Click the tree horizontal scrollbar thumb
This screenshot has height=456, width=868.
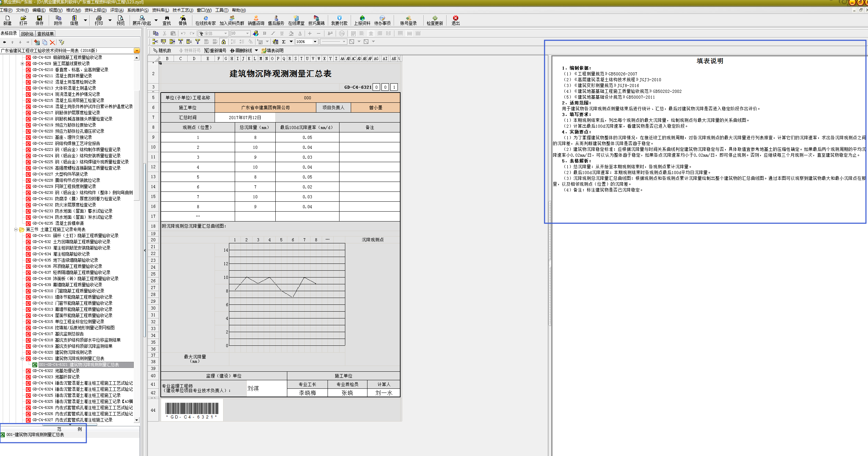(x=70, y=425)
